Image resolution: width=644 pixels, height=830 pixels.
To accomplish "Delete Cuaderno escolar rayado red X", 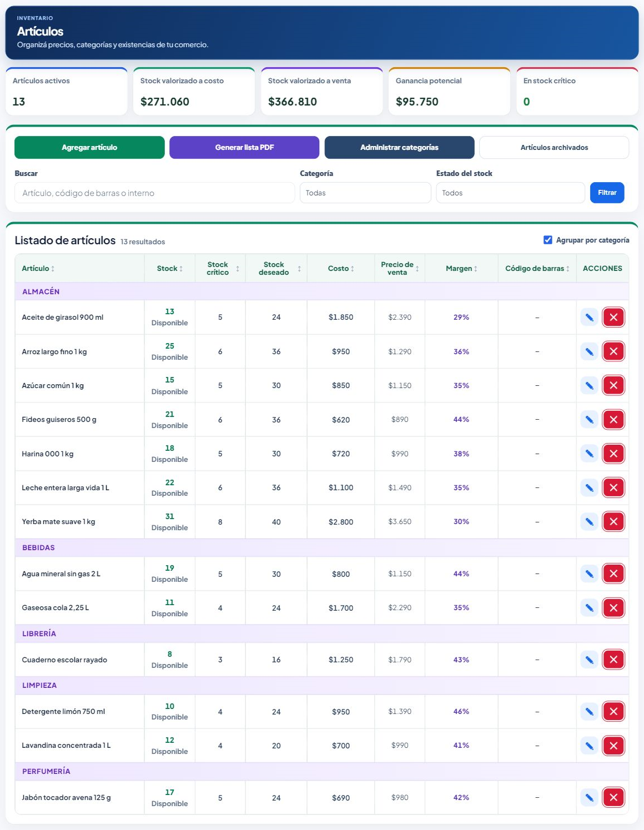I will (x=613, y=660).
